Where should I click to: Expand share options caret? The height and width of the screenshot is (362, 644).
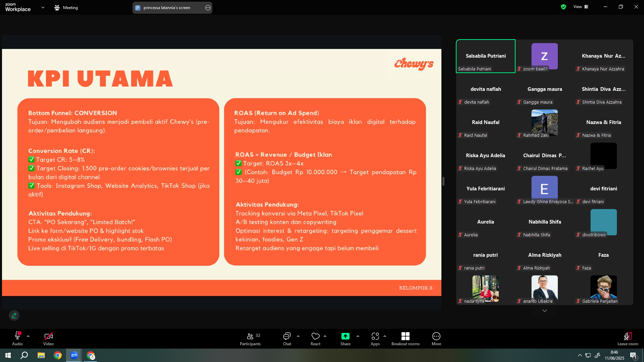358,336
